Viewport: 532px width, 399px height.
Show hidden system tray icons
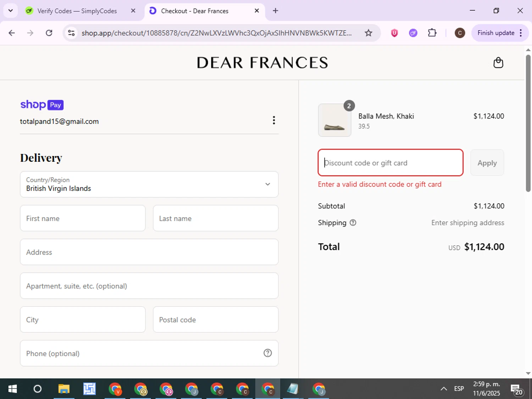(444, 389)
